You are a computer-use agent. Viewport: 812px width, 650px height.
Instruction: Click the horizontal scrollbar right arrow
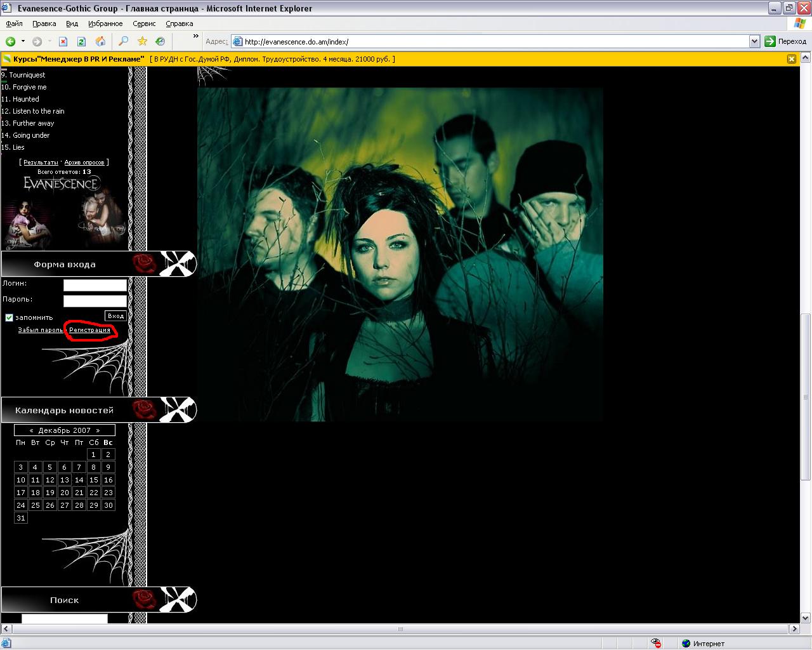794,629
